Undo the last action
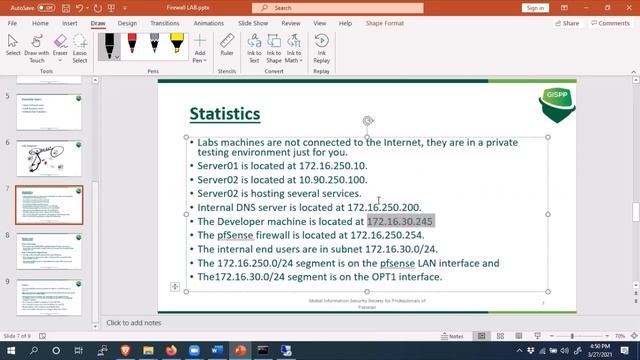 (80, 8)
